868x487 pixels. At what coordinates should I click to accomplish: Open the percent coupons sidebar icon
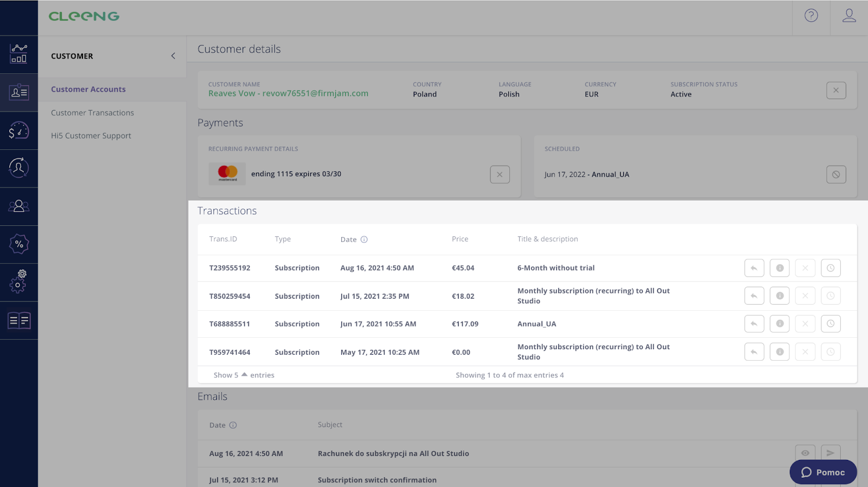19,244
